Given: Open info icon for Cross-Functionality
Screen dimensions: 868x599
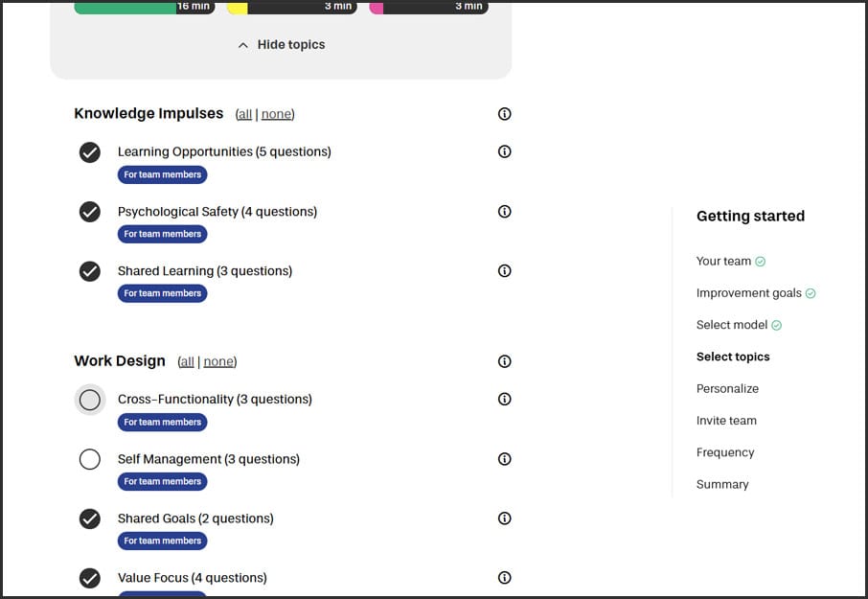Looking at the screenshot, I should click(x=505, y=400).
